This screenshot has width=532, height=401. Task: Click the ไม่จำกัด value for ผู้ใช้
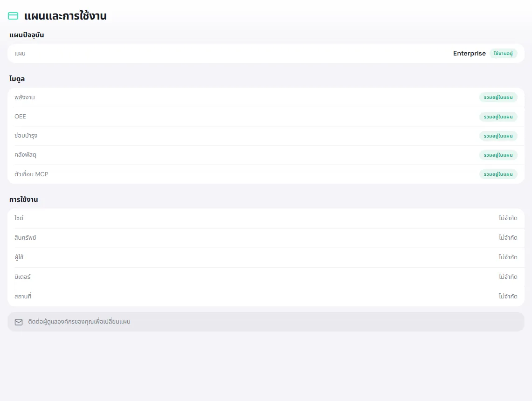pyautogui.click(x=508, y=257)
